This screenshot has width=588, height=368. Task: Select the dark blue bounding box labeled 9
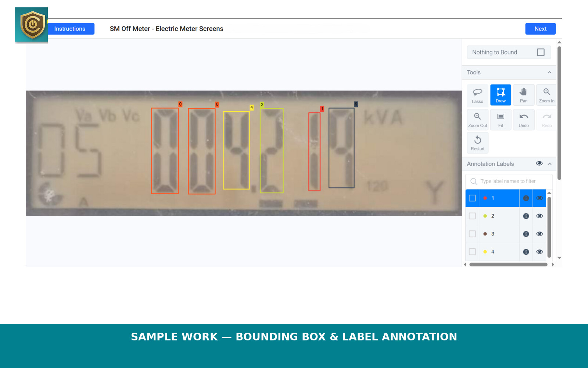click(341, 148)
